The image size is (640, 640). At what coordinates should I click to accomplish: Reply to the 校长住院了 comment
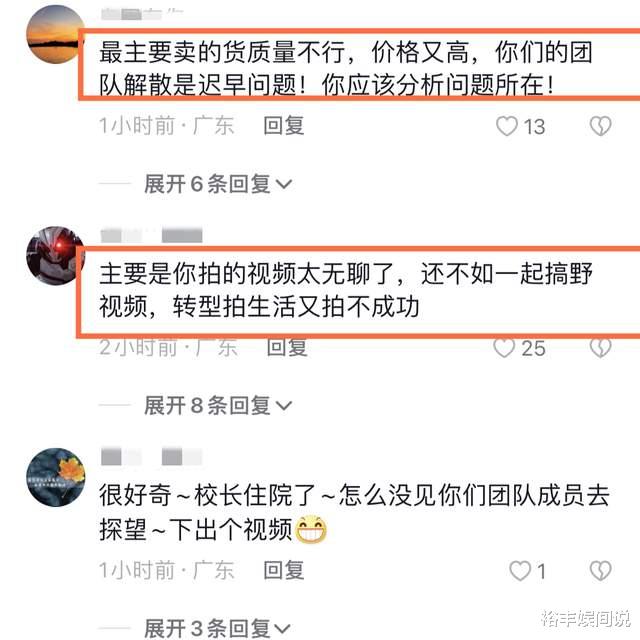(x=284, y=570)
